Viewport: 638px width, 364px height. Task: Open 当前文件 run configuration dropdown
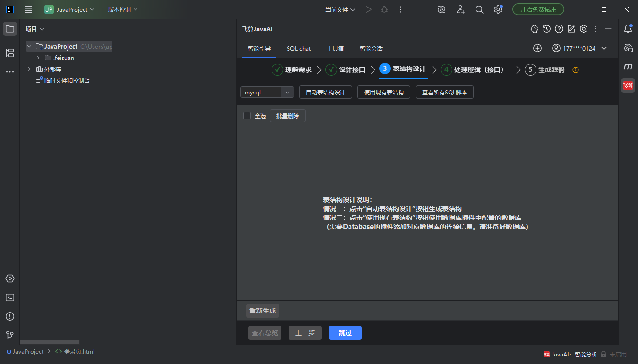(x=340, y=9)
